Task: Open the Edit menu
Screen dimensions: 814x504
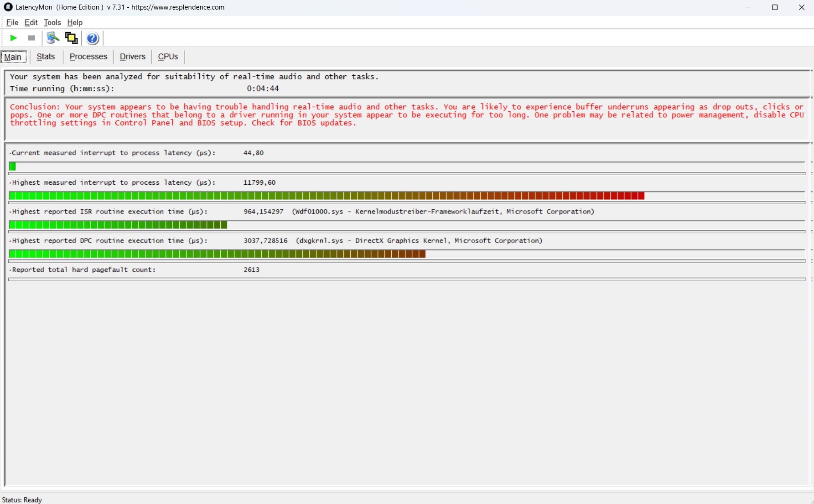Action: [x=31, y=22]
